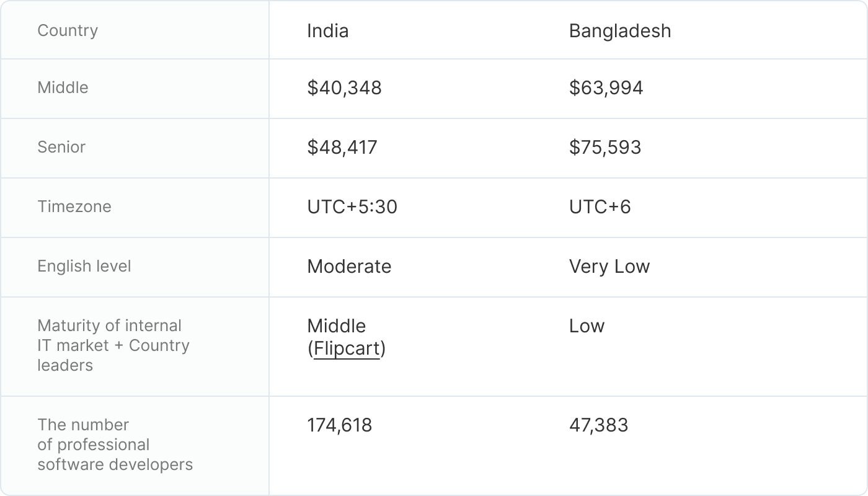Image resolution: width=868 pixels, height=496 pixels.
Task: Click India's developer count 174,618
Action: click(340, 425)
